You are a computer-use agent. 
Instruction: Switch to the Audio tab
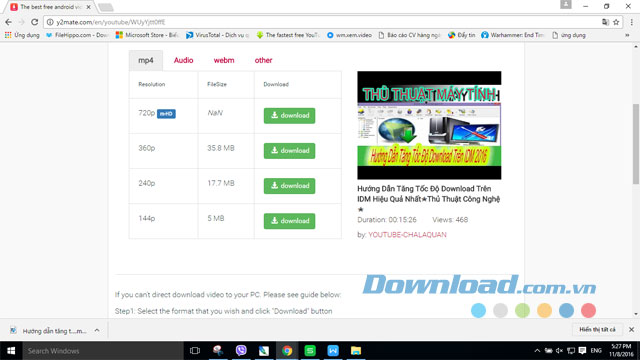click(x=183, y=60)
